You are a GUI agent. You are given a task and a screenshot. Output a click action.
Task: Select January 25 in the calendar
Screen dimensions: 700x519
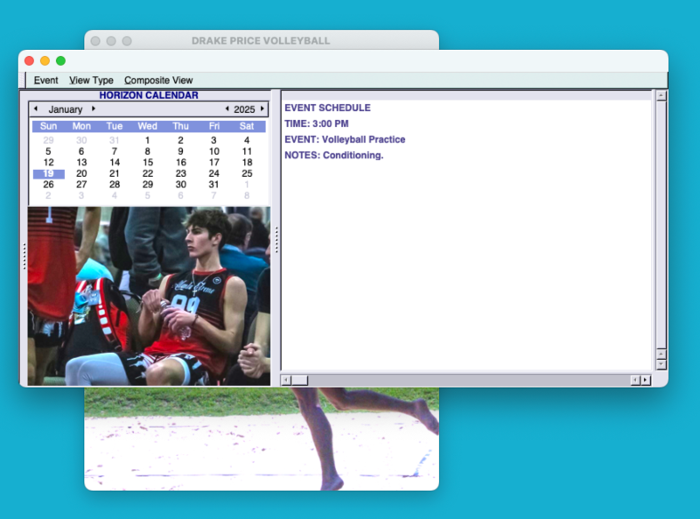(247, 173)
